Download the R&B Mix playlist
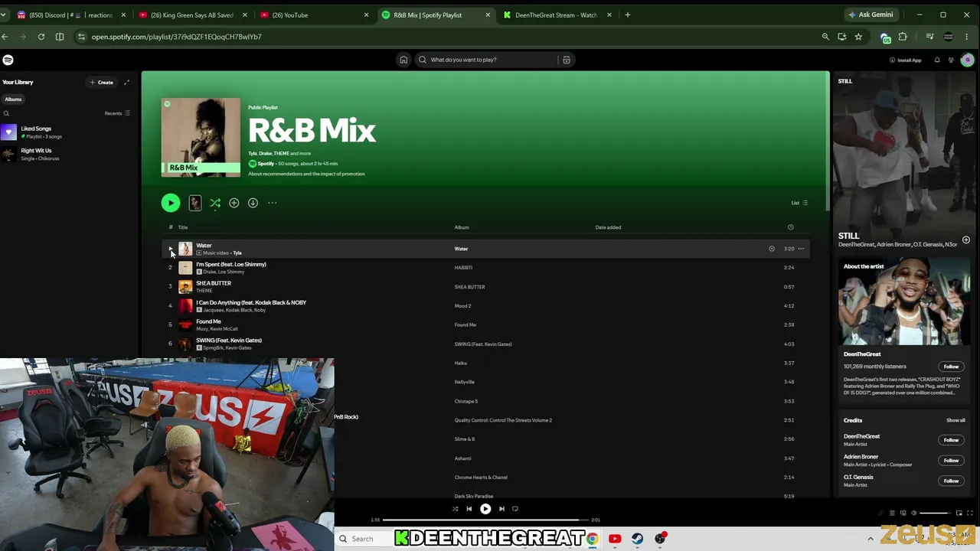The height and width of the screenshot is (551, 980). click(253, 203)
